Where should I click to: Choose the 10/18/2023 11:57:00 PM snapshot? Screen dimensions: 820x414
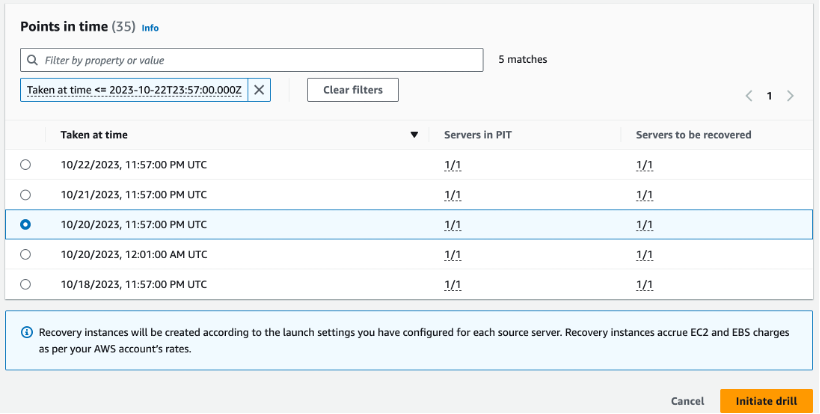coord(25,284)
